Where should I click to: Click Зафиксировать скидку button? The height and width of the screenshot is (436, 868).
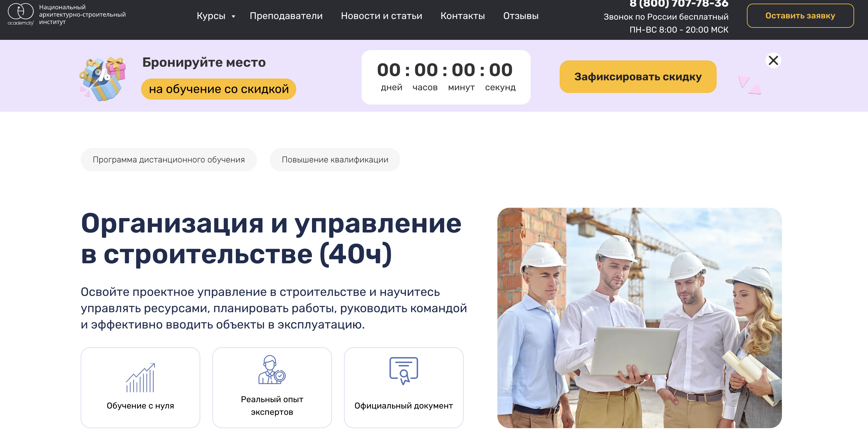638,77
